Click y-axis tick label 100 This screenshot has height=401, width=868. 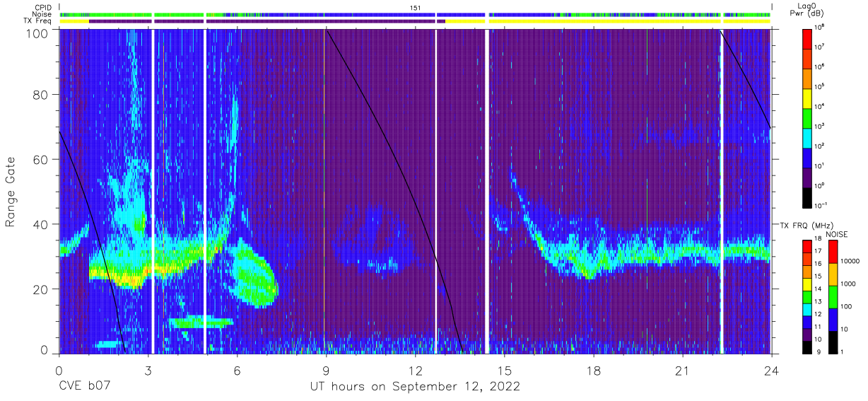[37, 33]
